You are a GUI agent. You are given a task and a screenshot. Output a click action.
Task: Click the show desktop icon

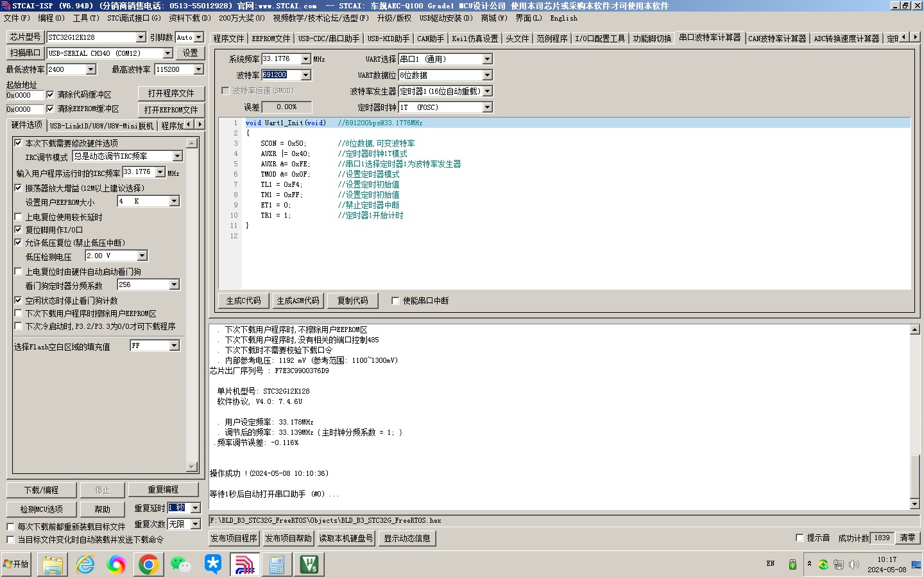coord(916,565)
